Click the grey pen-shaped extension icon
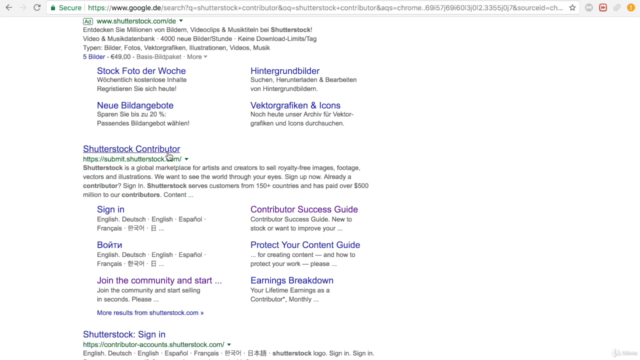Image resolution: width=640 pixels, height=360 pixels. pos(617,7)
